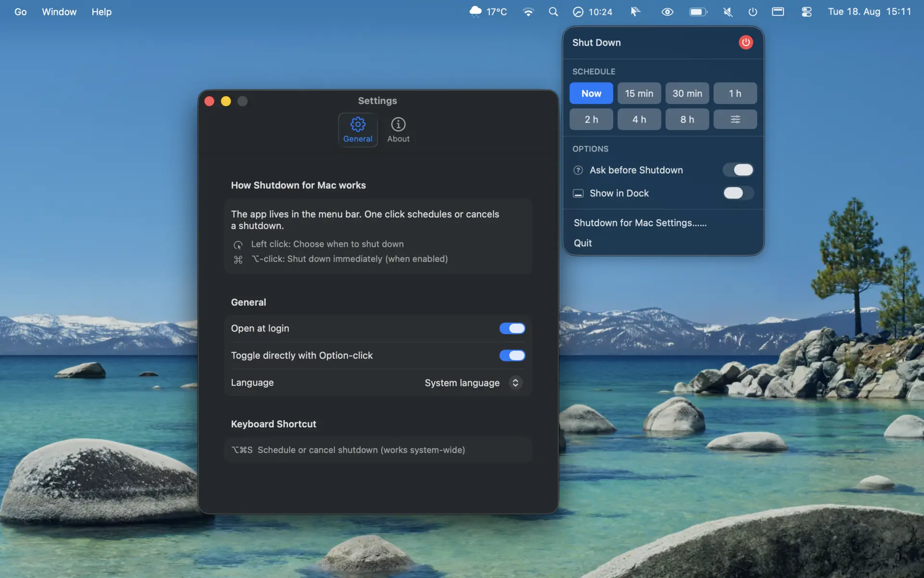Toggle Show in Dock switch

738,193
